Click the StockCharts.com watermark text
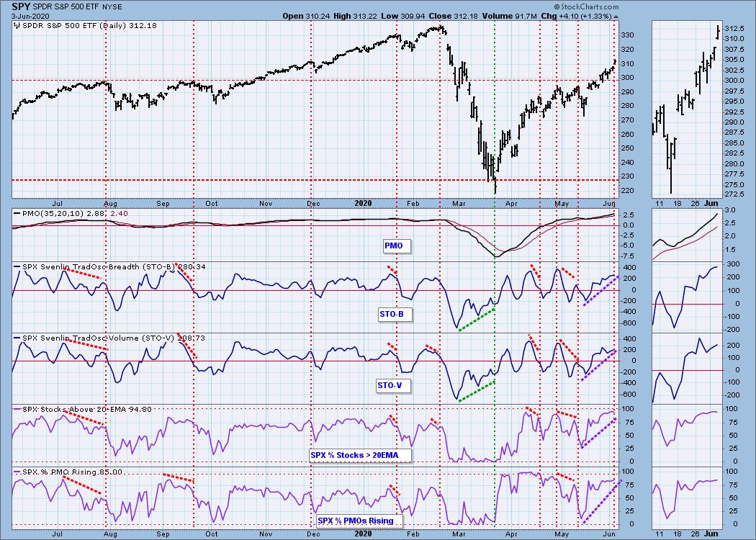Image resolution: width=756 pixels, height=540 pixels. [x=586, y=6]
